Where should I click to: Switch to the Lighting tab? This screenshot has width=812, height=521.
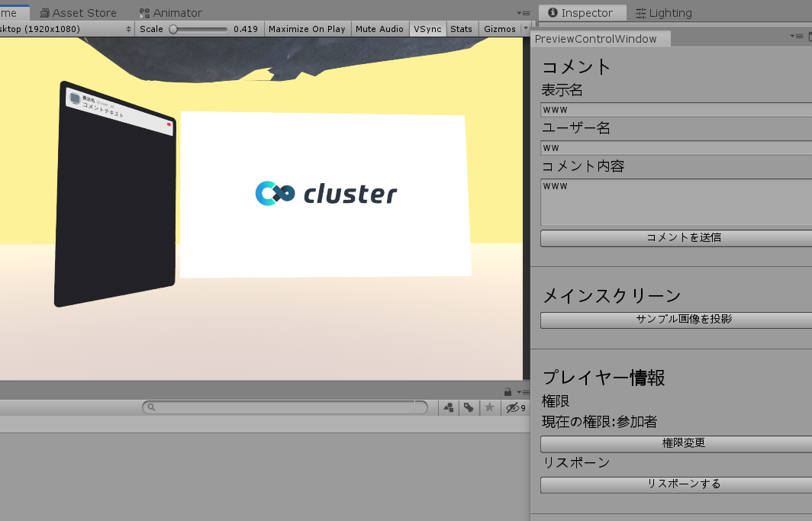pyautogui.click(x=664, y=13)
